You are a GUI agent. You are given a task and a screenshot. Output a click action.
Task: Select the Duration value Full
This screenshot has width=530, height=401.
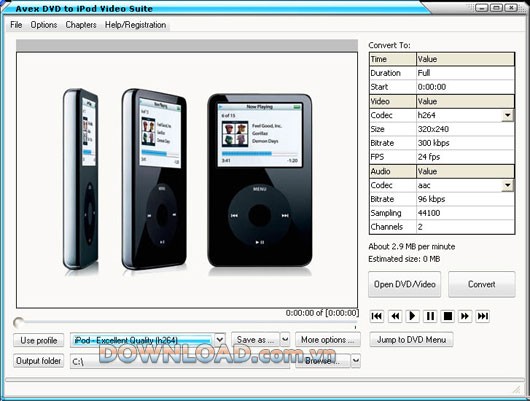click(x=465, y=73)
